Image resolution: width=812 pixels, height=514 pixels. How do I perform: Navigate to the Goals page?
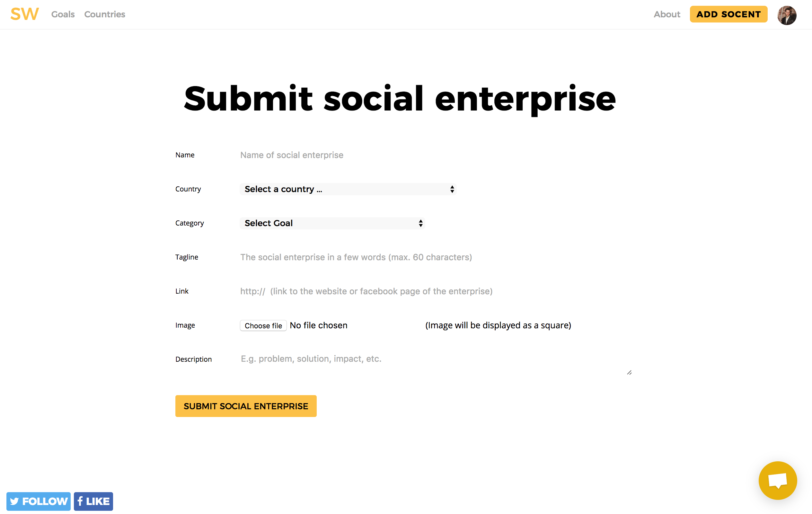point(63,14)
